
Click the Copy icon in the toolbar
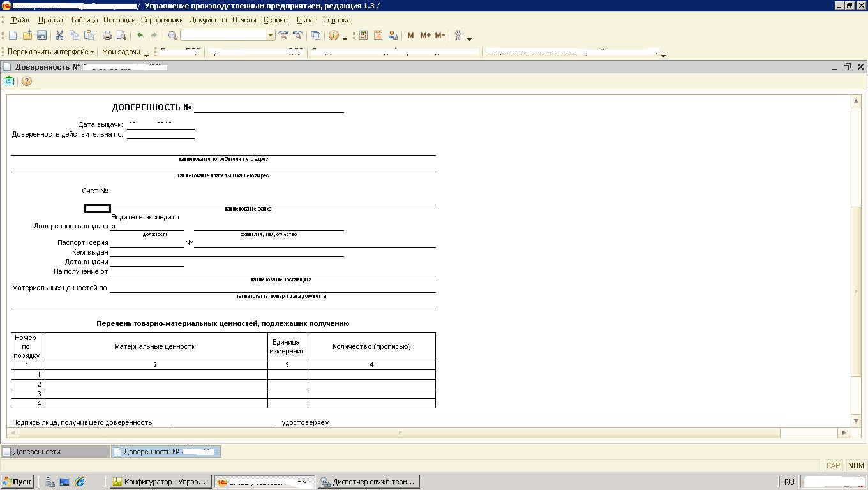[x=75, y=36]
